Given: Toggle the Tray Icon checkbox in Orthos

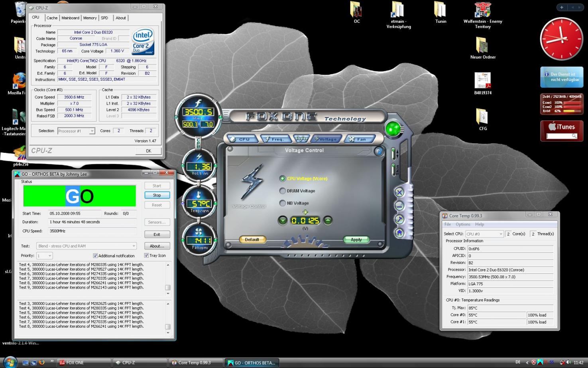Looking at the screenshot, I should [x=146, y=255].
